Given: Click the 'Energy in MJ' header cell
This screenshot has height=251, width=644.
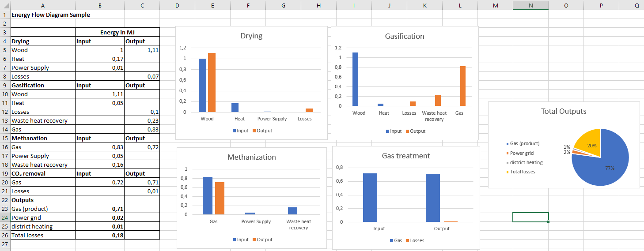Looking at the screenshot, I should (117, 32).
